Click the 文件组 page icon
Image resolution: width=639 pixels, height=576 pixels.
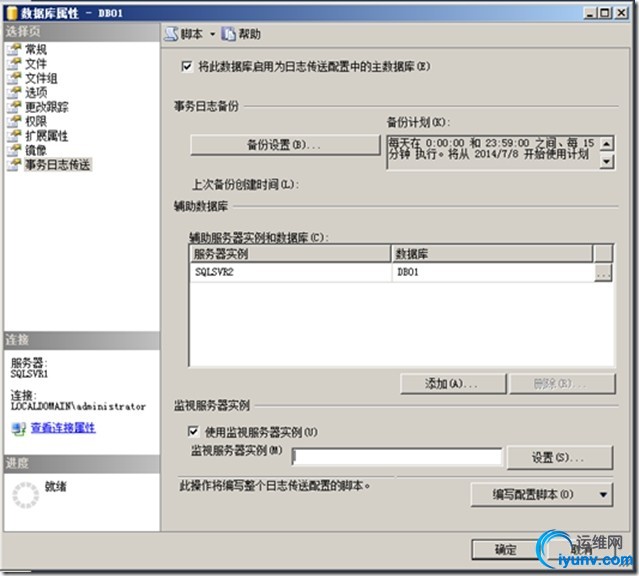[x=14, y=77]
